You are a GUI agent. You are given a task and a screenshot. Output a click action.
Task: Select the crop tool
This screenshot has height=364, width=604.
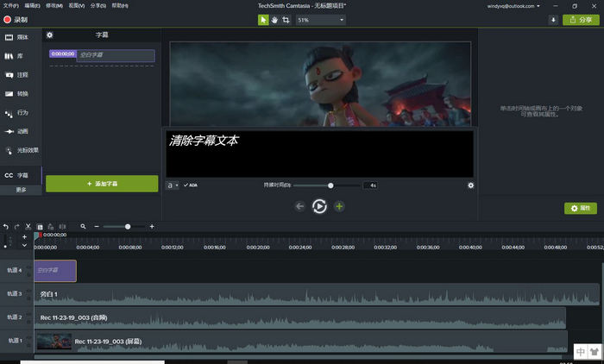click(286, 20)
